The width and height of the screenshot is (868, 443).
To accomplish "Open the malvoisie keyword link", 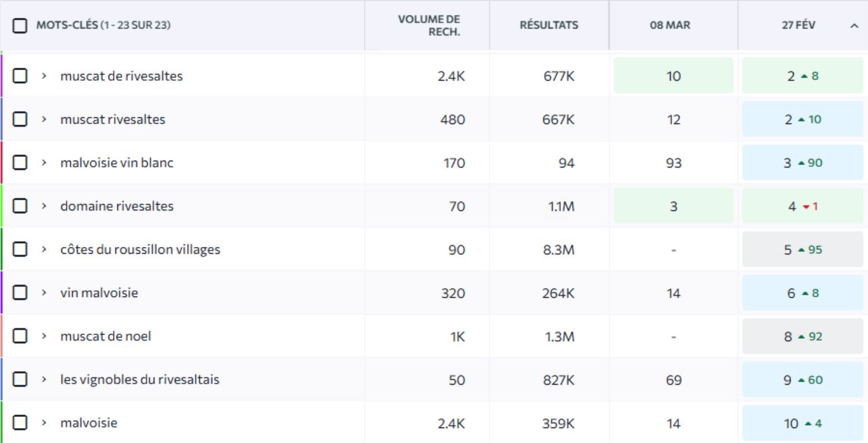I will [x=89, y=423].
